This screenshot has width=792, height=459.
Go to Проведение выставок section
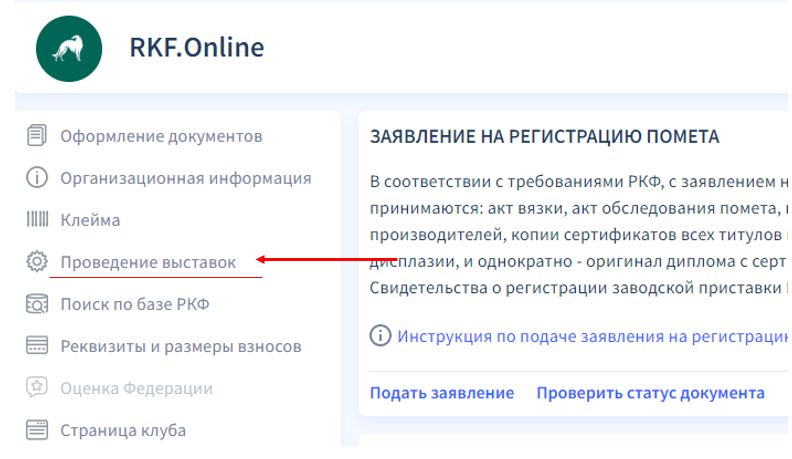click(x=148, y=262)
